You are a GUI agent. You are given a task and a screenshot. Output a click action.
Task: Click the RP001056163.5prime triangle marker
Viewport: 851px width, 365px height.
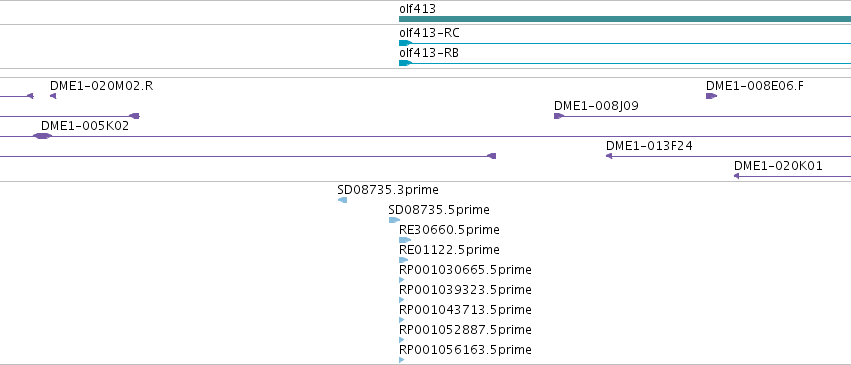pyautogui.click(x=402, y=360)
